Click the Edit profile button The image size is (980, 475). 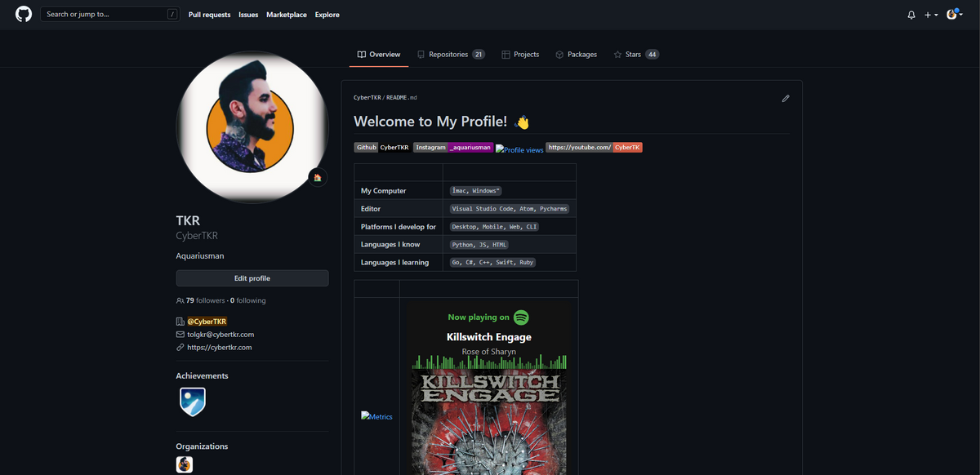pyautogui.click(x=252, y=278)
